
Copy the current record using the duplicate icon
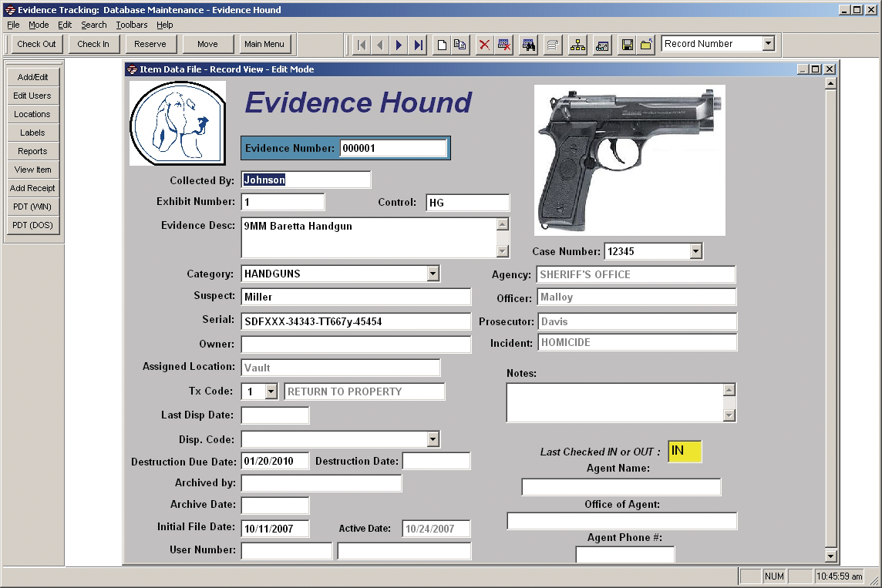[460, 44]
